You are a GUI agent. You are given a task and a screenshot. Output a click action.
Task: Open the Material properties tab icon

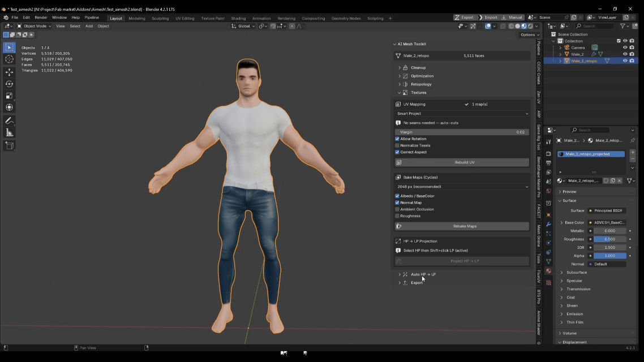click(x=548, y=271)
